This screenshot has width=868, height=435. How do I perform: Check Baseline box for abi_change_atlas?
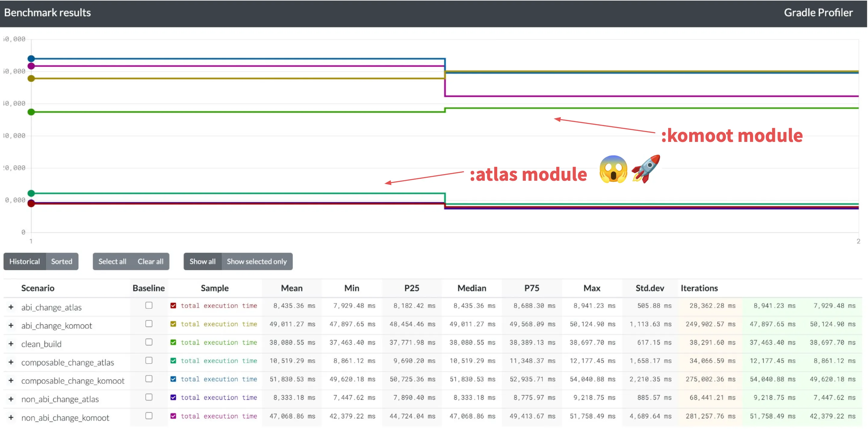point(149,305)
